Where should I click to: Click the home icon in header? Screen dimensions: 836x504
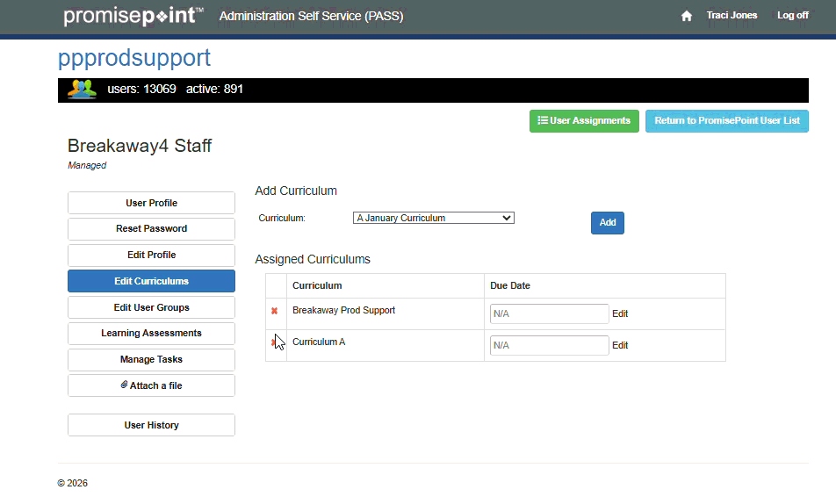[x=687, y=16]
